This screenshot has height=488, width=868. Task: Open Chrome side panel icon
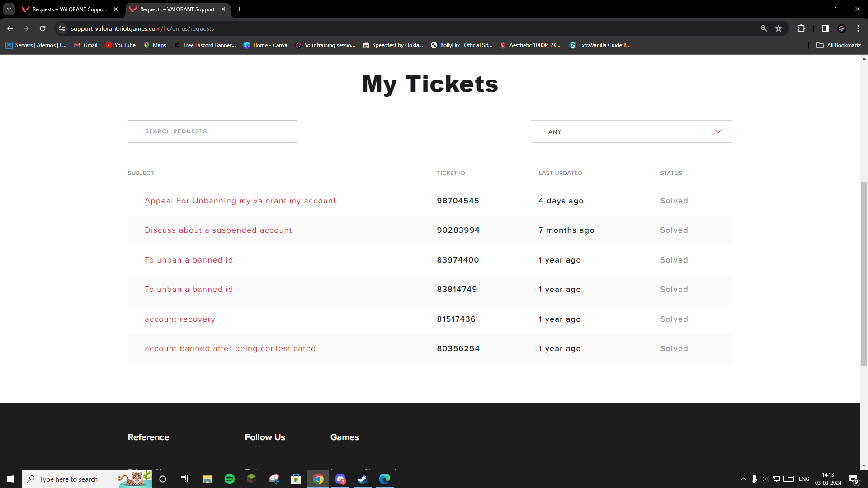coord(825,28)
